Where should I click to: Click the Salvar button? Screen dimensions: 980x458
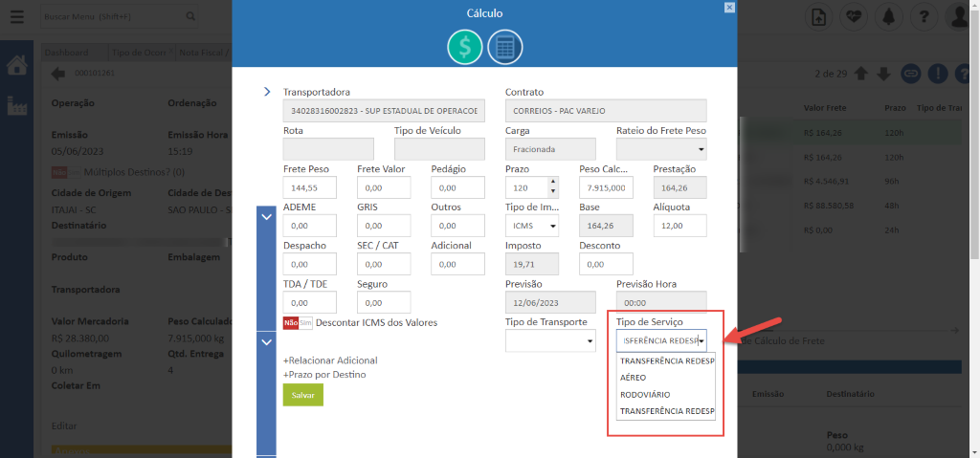click(x=303, y=396)
